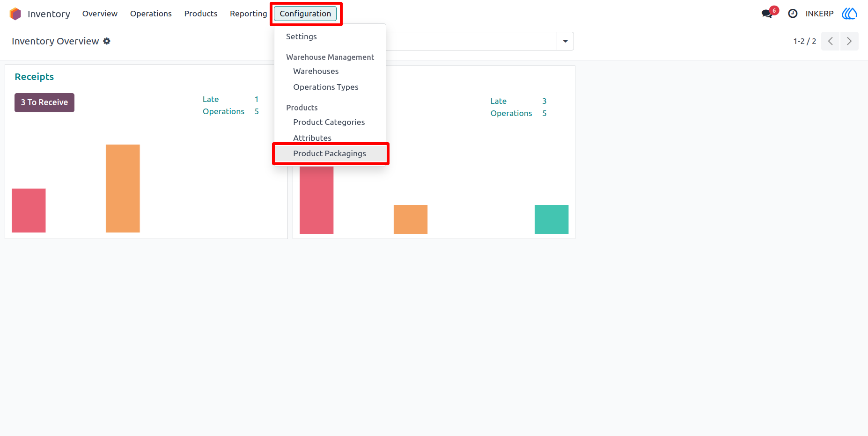This screenshot has width=868, height=436.
Task: Select Warehouses menu entry
Action: click(330, 71)
